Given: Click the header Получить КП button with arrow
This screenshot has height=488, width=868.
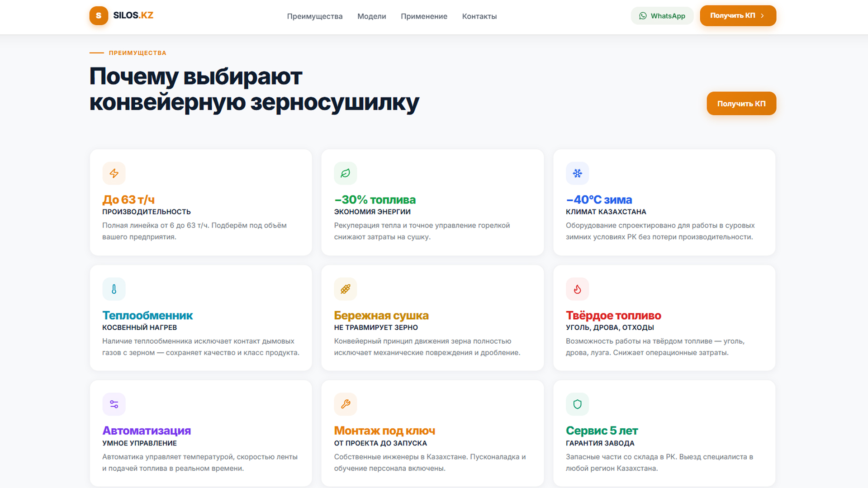Looking at the screenshot, I should [x=738, y=16].
